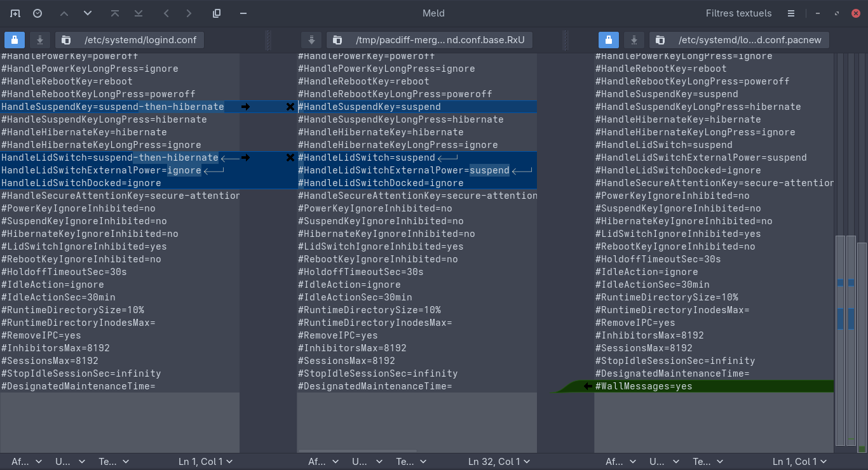Open the recent comparisons clock icon

point(37,13)
